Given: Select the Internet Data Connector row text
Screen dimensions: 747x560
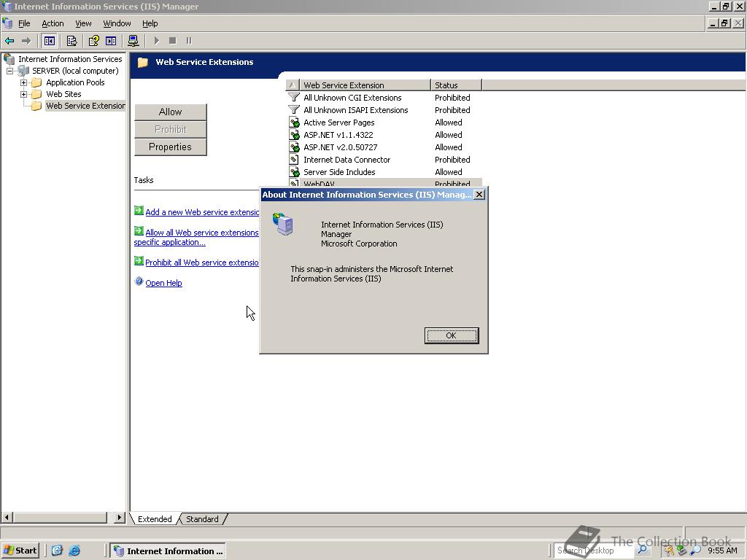Looking at the screenshot, I should [347, 160].
